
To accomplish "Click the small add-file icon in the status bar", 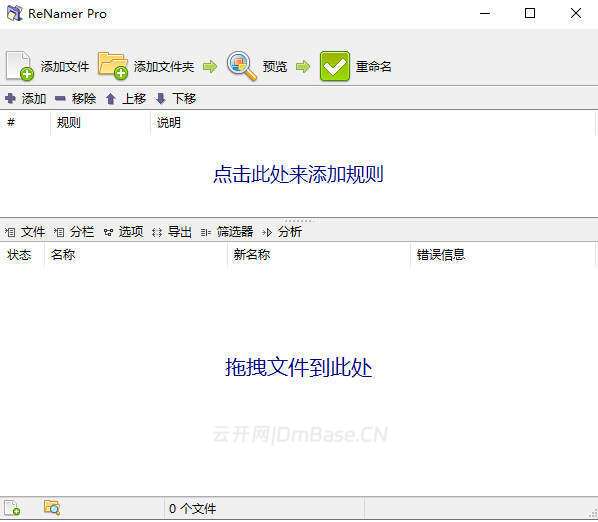I will pyautogui.click(x=12, y=508).
